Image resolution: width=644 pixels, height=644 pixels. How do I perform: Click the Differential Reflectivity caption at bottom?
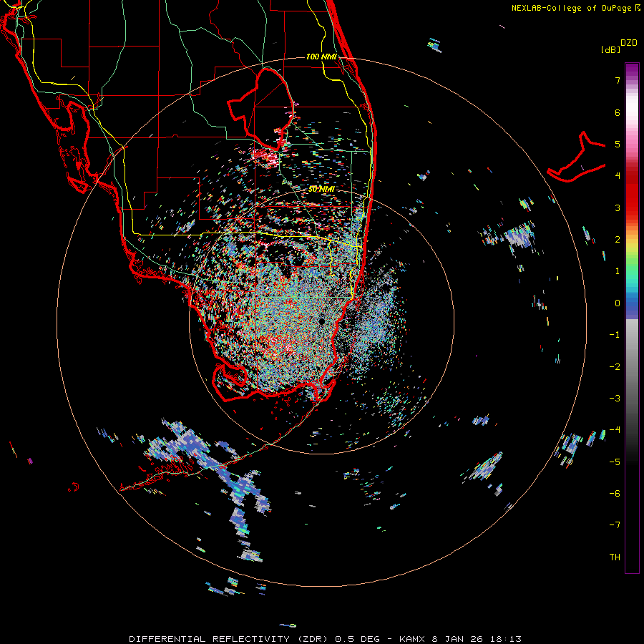pyautogui.click(x=325, y=639)
